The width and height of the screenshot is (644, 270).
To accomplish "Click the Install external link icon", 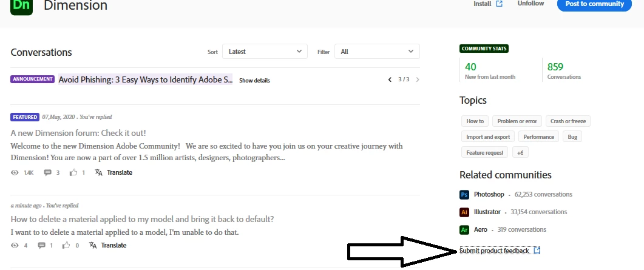I will coord(500,4).
